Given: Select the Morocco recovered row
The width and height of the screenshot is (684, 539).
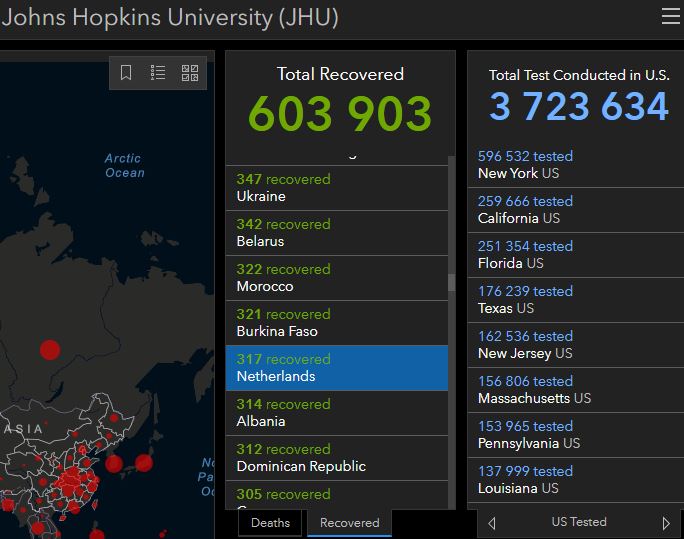Looking at the screenshot, I should [x=337, y=278].
